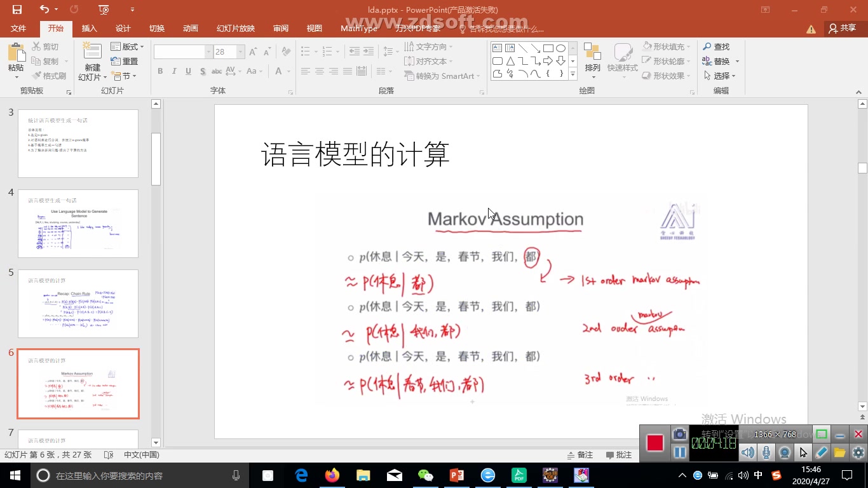This screenshot has width=868, height=488.
Task: Open 批注 comments from the status bar
Action: (x=618, y=454)
